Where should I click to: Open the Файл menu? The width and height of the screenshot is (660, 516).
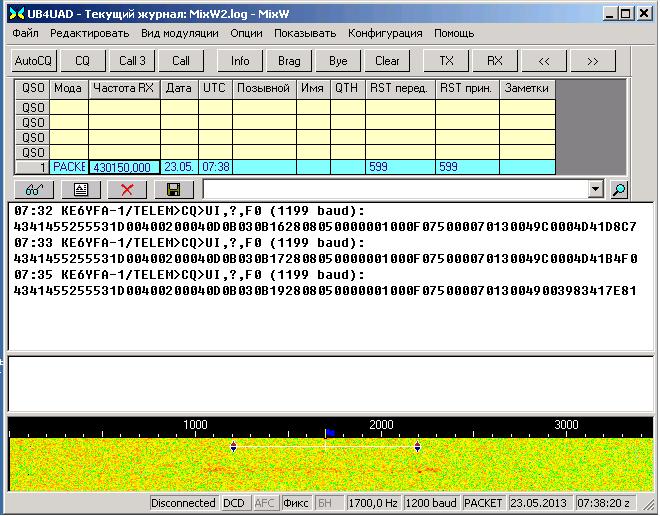pos(26,33)
